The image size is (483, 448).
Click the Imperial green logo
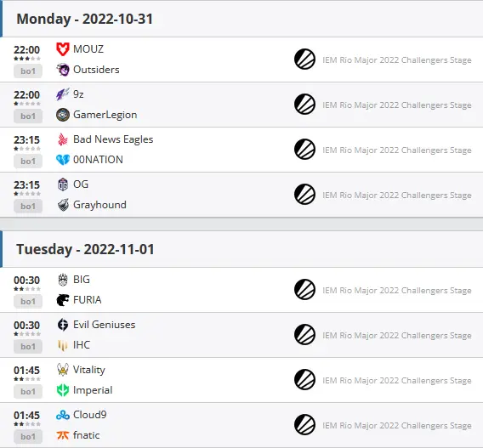[63, 390]
